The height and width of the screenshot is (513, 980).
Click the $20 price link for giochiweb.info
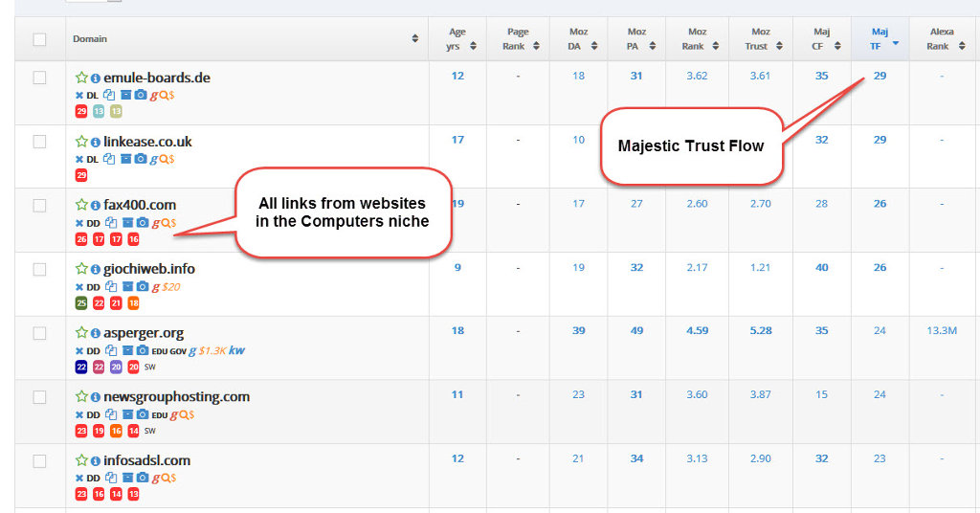[x=171, y=287]
